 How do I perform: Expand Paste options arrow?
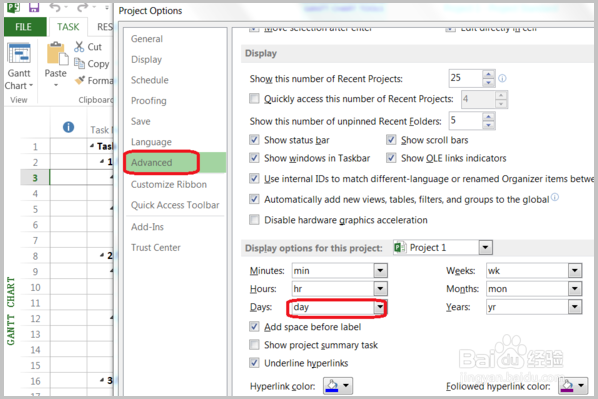pos(56,85)
